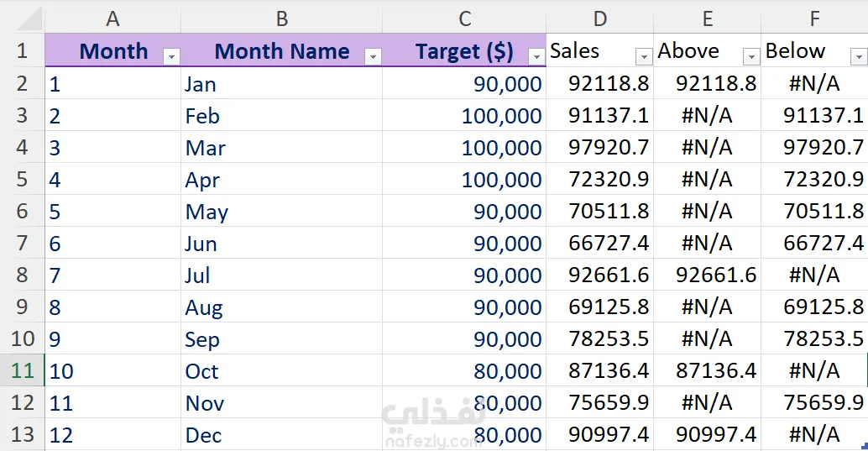
Task: Open the Above column filter dropdown
Action: pos(751,56)
